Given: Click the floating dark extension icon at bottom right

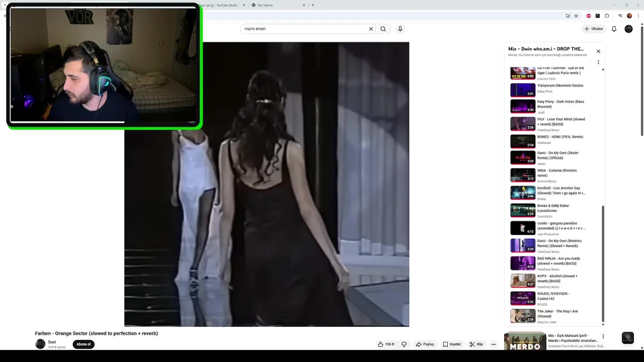Looking at the screenshot, I should click(627, 338).
